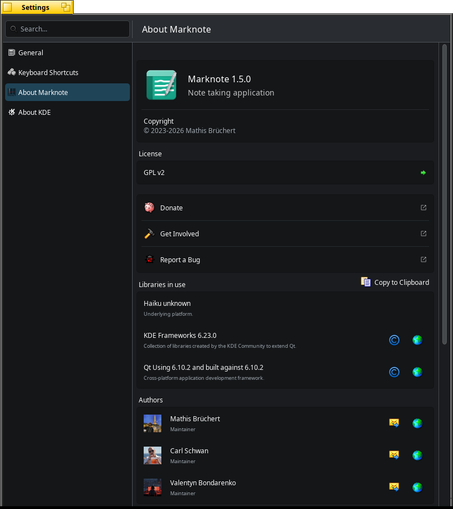Click external link icon in Get Involved row
The height and width of the screenshot is (509, 453).
click(x=423, y=233)
